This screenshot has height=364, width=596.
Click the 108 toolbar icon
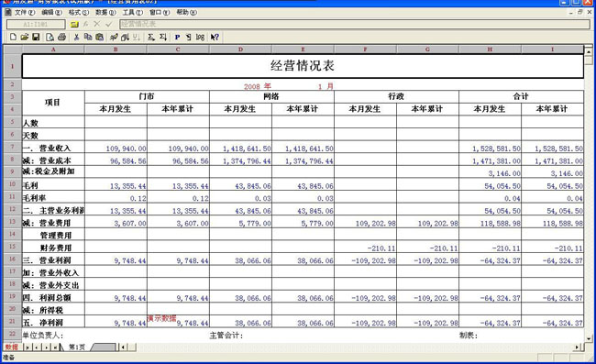point(200,37)
